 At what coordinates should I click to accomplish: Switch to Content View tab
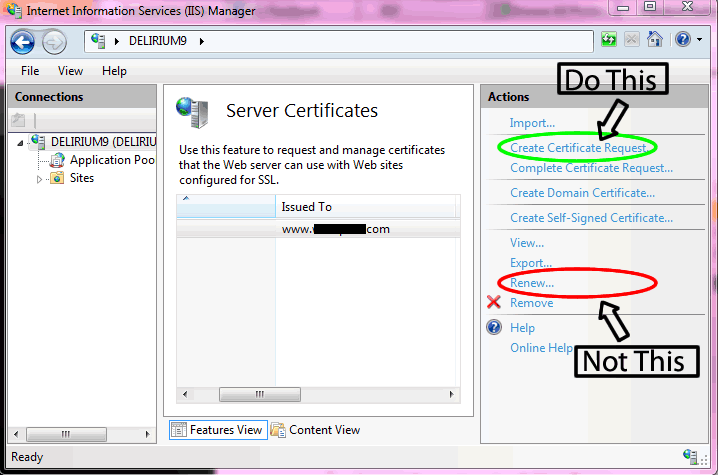pos(315,430)
